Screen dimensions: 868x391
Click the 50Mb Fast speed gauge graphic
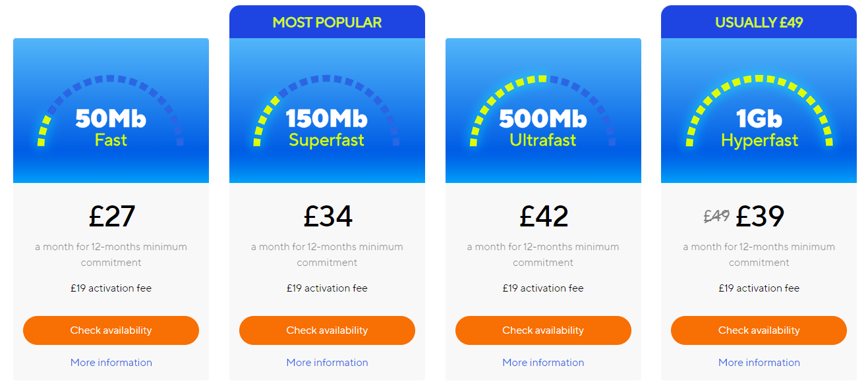tap(111, 111)
